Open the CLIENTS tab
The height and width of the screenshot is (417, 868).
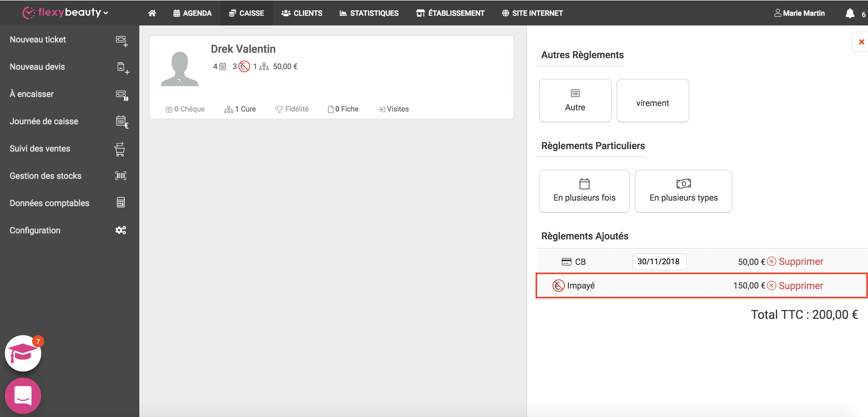(x=302, y=13)
